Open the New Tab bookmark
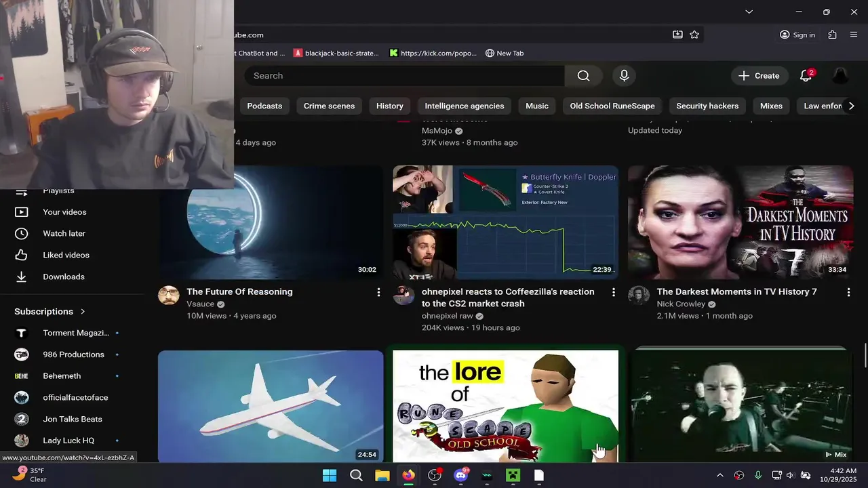This screenshot has height=488, width=868. pos(505,53)
